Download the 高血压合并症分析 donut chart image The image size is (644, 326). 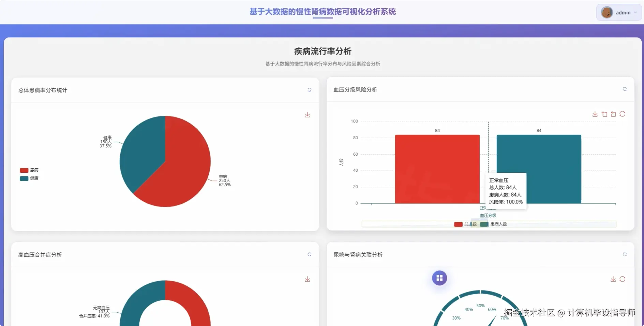coord(308,279)
